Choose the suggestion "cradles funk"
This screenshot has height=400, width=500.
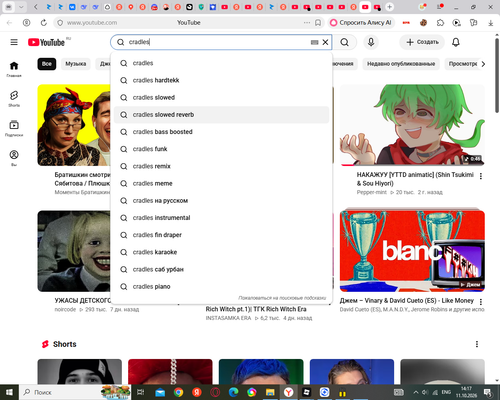point(221,149)
